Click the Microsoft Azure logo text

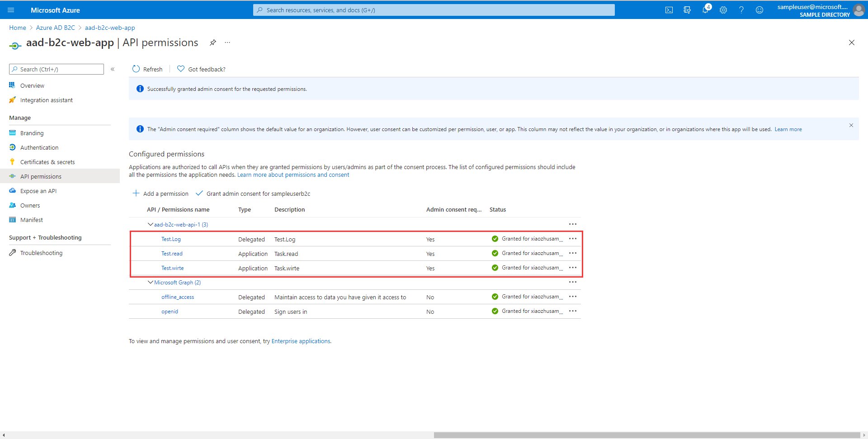tap(55, 10)
